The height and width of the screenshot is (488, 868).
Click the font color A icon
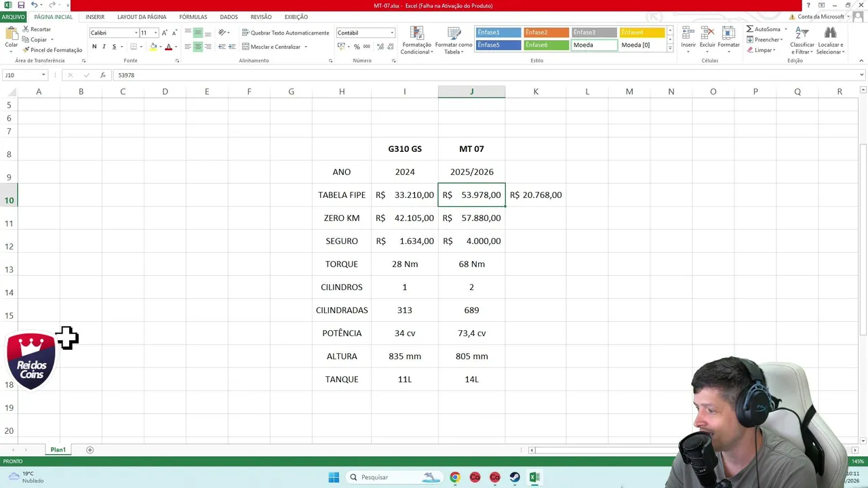coord(169,47)
